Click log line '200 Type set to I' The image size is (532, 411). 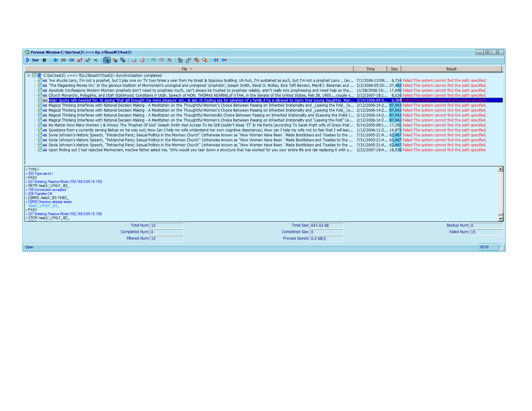(x=39, y=174)
